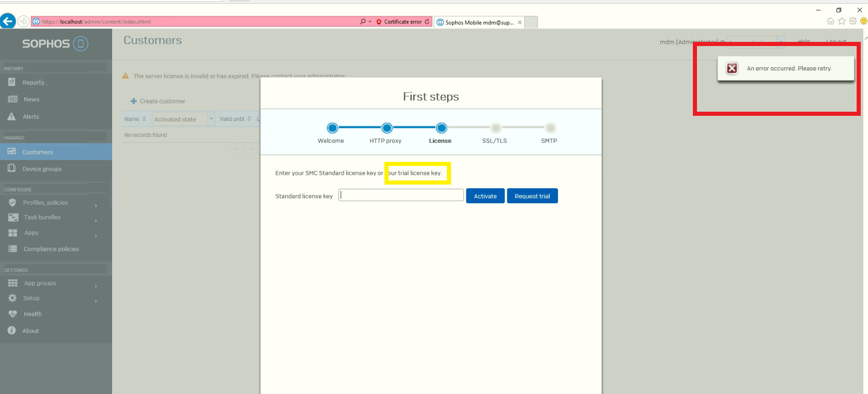Expand the Task bundles submenu arrow
Viewport: 868px width, 394px height.
click(x=96, y=221)
